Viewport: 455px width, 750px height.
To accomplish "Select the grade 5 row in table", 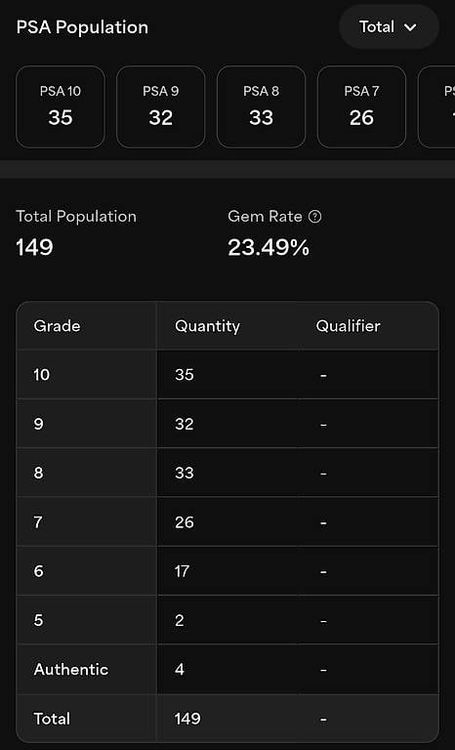I will pos(227,620).
